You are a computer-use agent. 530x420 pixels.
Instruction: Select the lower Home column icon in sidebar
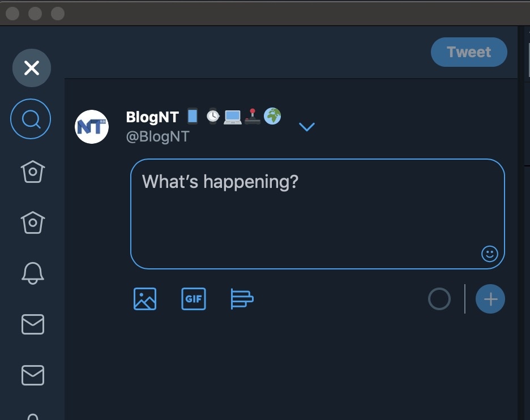[x=32, y=222]
